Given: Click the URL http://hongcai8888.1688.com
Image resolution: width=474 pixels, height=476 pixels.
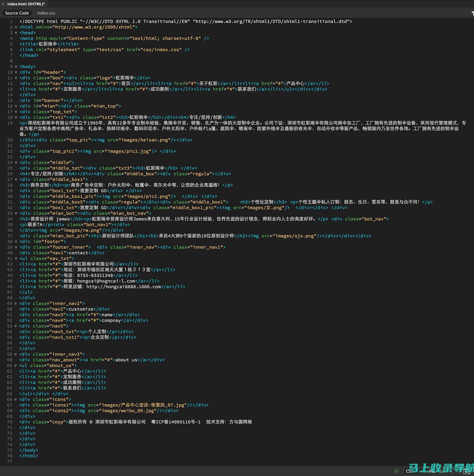Looking at the screenshot, I should click(x=124, y=286).
